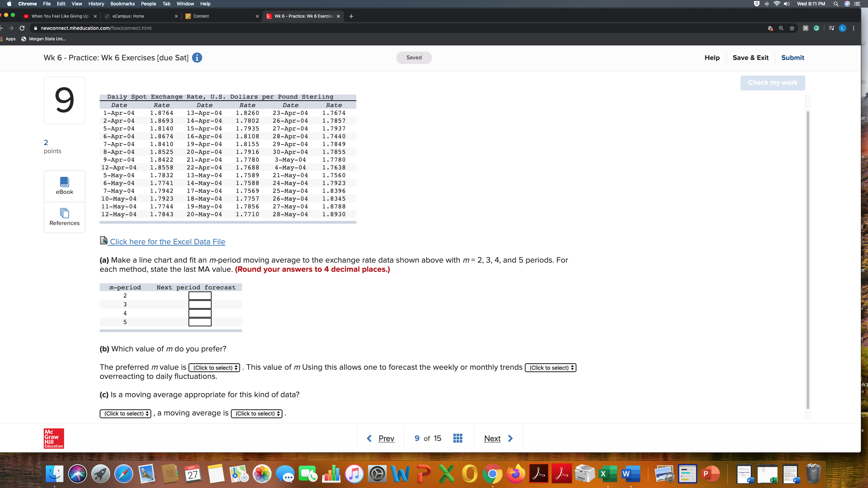
Task: Click the bookmark star in the address bar
Action: 792,28
